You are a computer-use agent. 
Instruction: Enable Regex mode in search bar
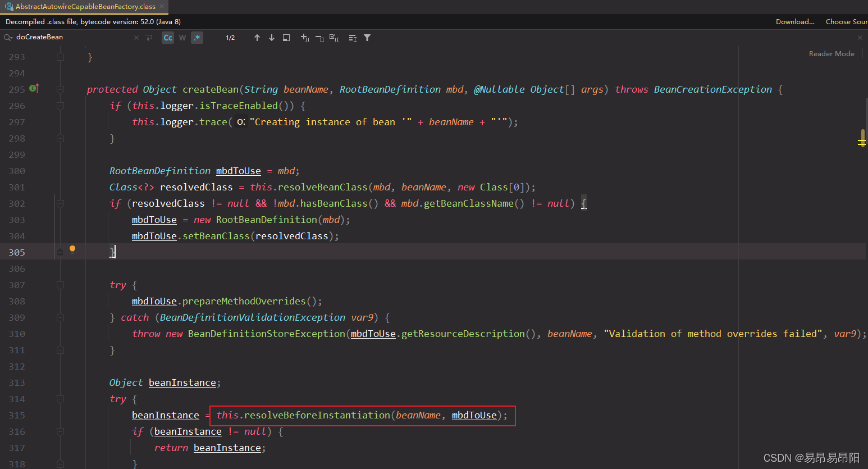[197, 37]
